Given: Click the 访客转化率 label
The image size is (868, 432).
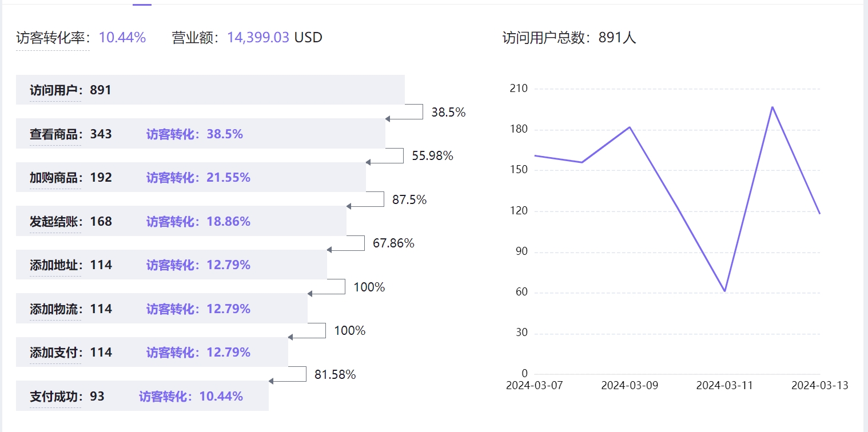Looking at the screenshot, I should (53, 38).
